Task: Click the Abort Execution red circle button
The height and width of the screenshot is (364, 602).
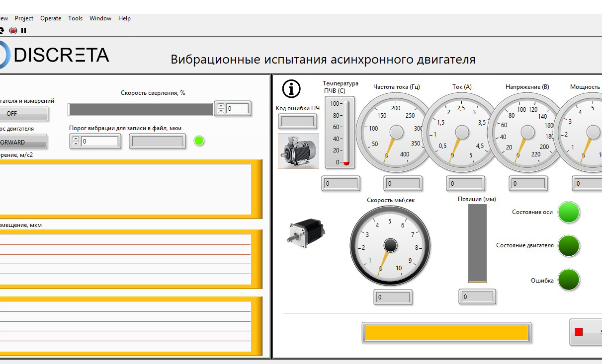Action: coord(13,30)
